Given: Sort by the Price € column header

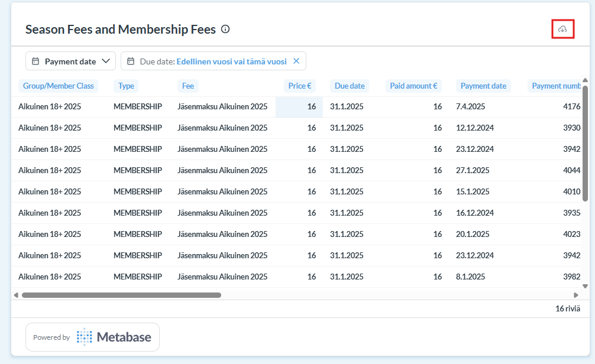Looking at the screenshot, I should pyautogui.click(x=300, y=86).
